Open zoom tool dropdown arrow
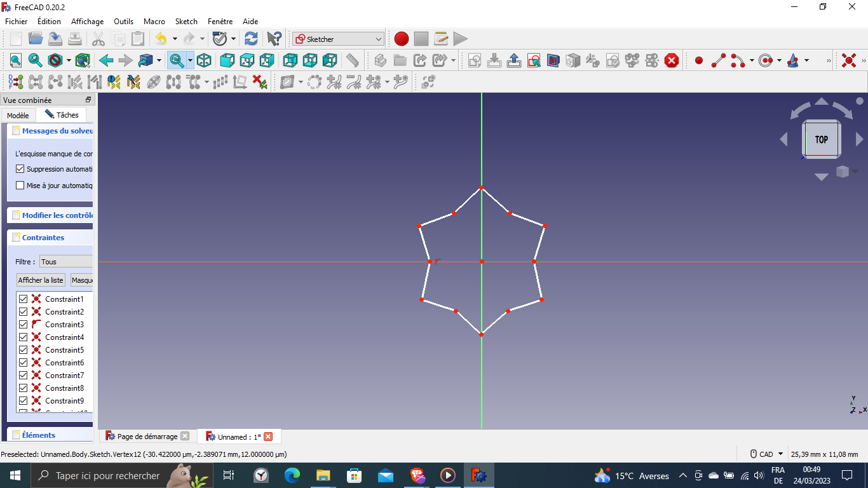The height and width of the screenshot is (488, 868). coord(190,60)
